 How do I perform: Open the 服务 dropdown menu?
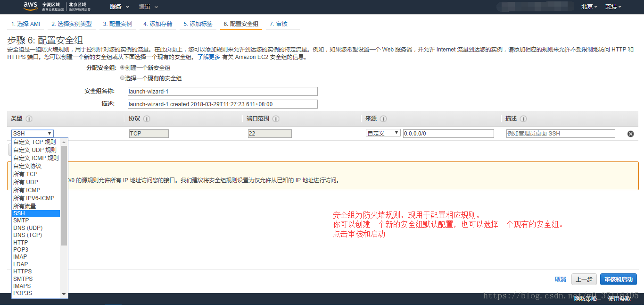(x=119, y=7)
